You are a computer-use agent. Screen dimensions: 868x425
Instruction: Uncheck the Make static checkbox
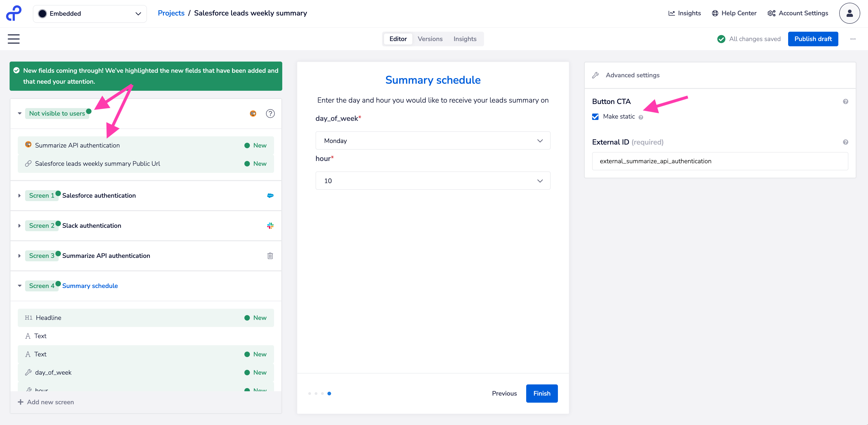pos(595,117)
